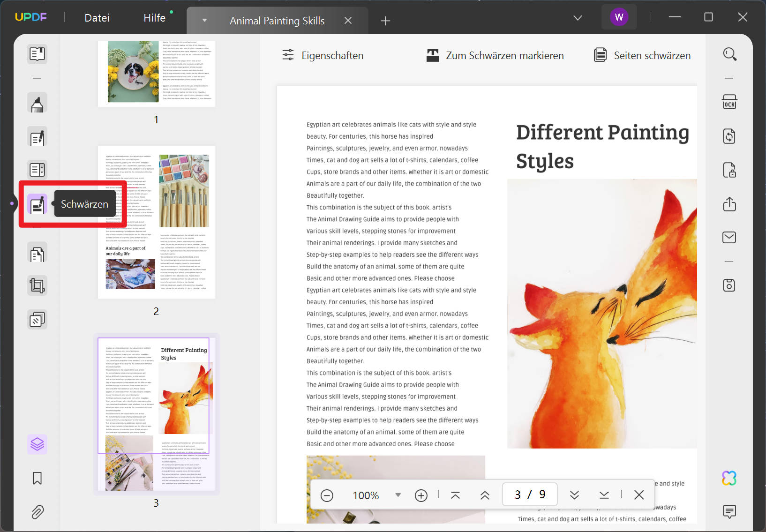
Task: Select page 1 thumbnail
Action: tap(157, 74)
